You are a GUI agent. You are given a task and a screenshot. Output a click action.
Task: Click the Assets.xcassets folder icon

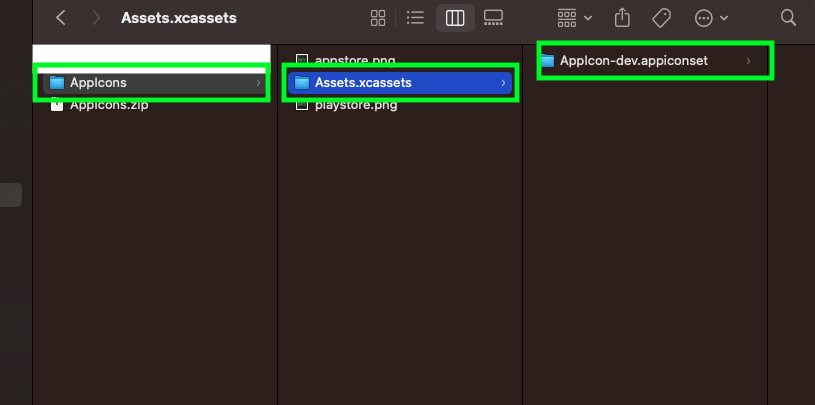301,83
